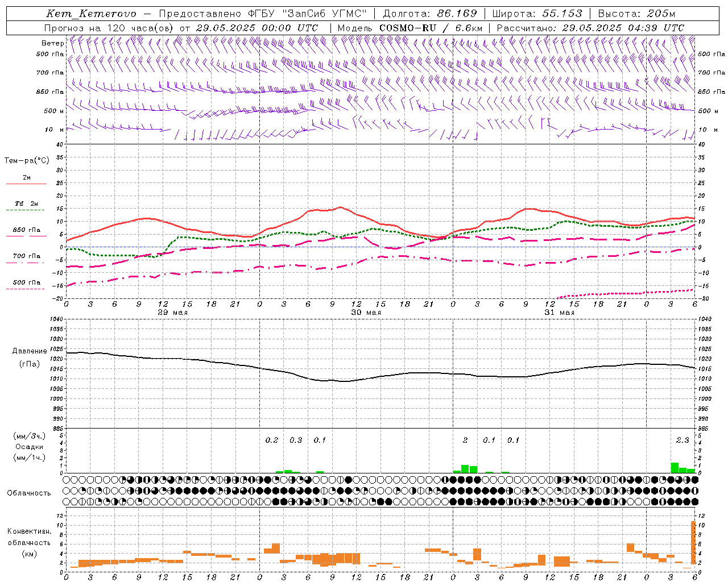Select the "2м" temperature legend entry

(x=27, y=178)
